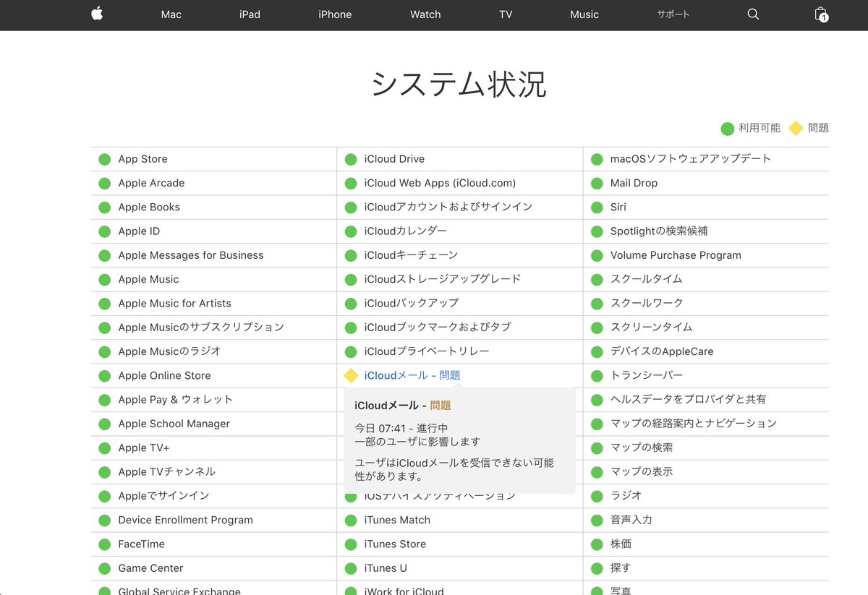Click the Apple Musicのラジオ text
868x595 pixels.
169,351
